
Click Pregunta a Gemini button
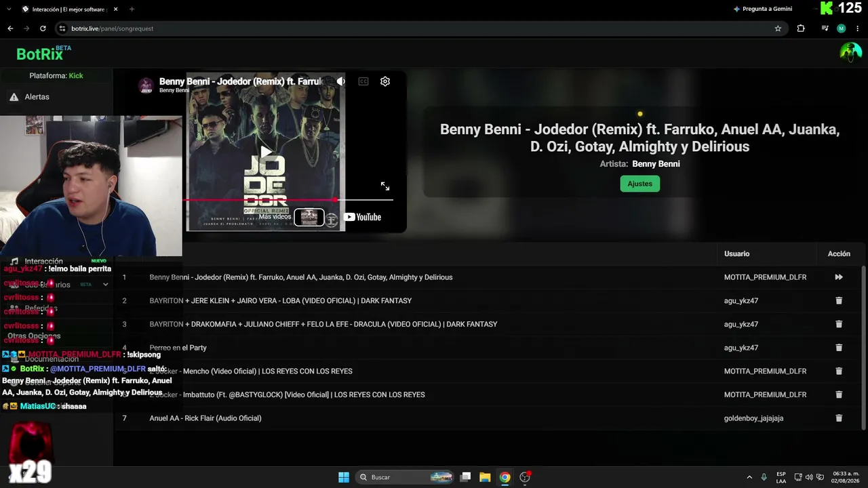tap(762, 9)
